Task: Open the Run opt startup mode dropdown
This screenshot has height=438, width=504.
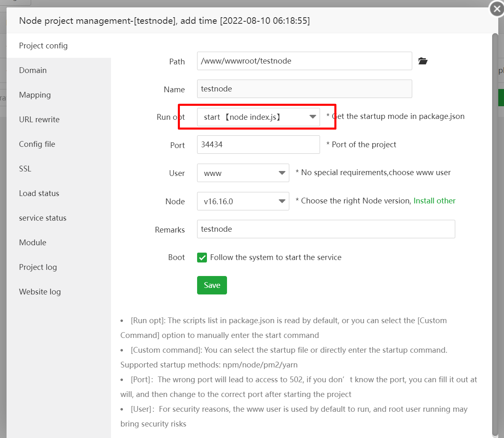Action: point(259,117)
